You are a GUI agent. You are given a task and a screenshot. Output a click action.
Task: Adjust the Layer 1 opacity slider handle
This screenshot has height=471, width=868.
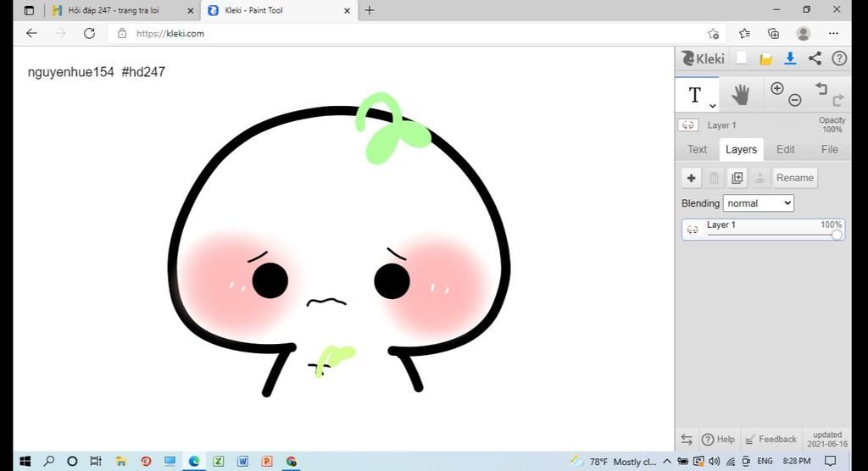[837, 235]
